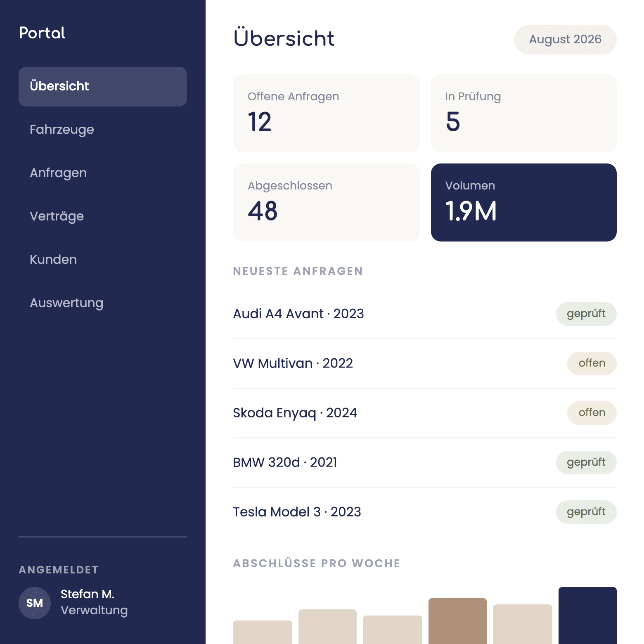Open the Kunden page
Image resolution: width=644 pixels, height=644 pixels.
pos(103,260)
